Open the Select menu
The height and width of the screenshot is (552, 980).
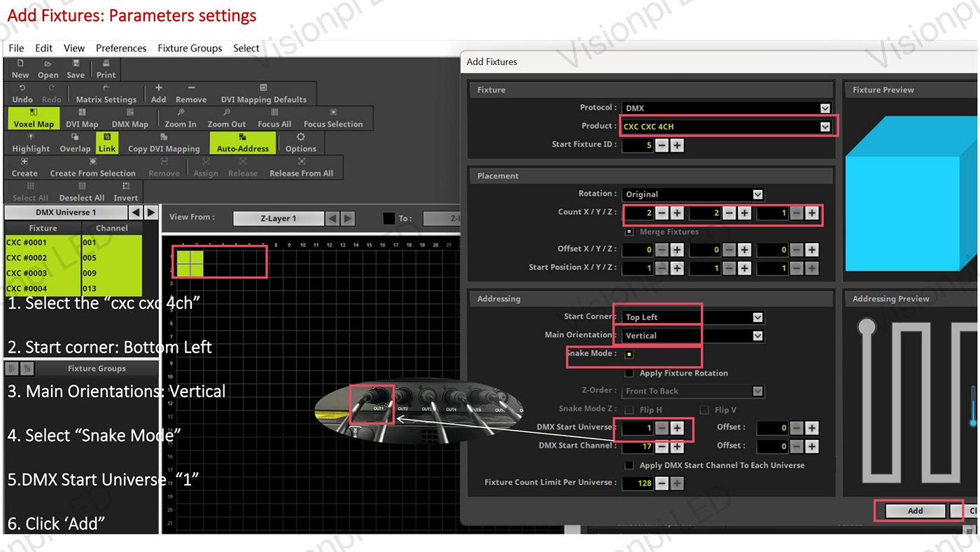click(x=246, y=48)
